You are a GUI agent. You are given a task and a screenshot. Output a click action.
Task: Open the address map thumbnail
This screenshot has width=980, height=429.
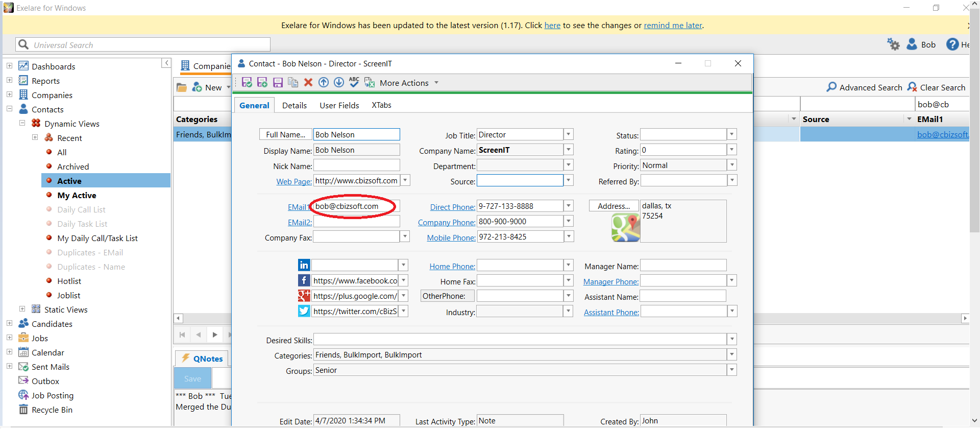[x=626, y=228]
